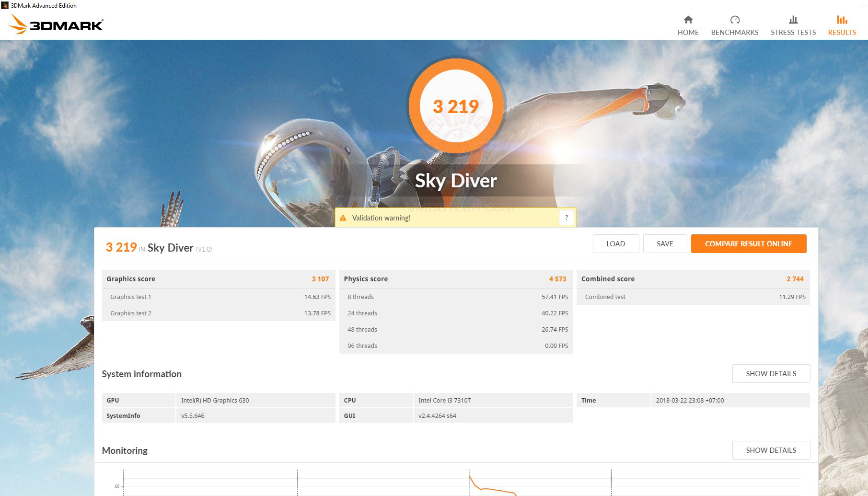Open the validation warning help question mark
The image size is (868, 496).
pos(567,218)
